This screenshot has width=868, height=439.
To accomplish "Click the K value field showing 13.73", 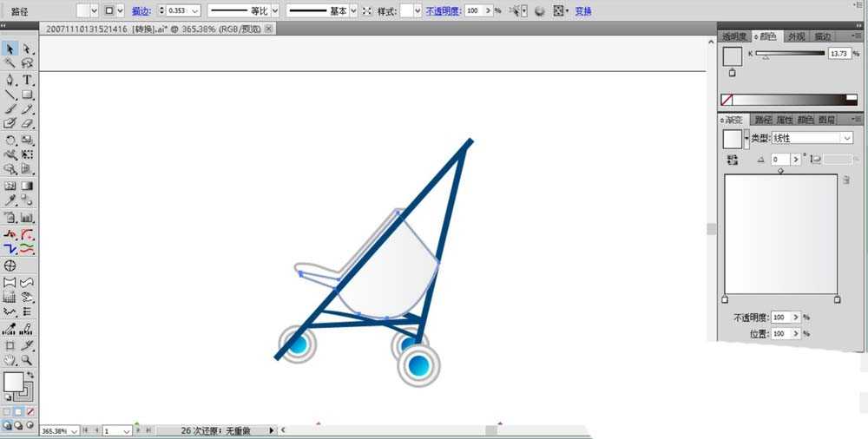I will point(838,54).
